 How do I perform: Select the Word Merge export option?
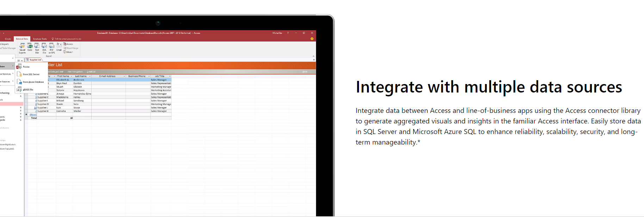[71, 48]
